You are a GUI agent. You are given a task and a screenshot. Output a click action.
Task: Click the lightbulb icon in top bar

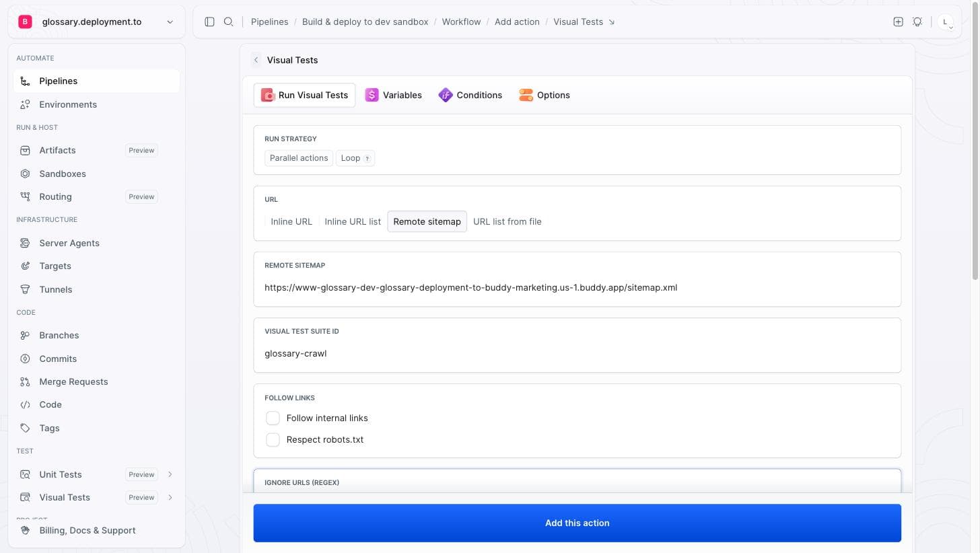[917, 22]
